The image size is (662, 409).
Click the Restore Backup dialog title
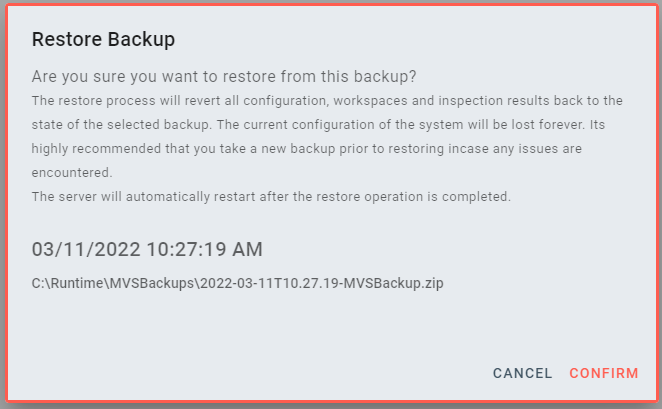point(104,40)
